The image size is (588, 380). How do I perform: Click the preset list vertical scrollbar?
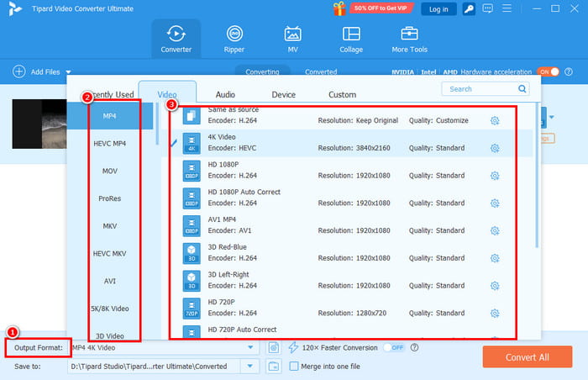coord(537,177)
